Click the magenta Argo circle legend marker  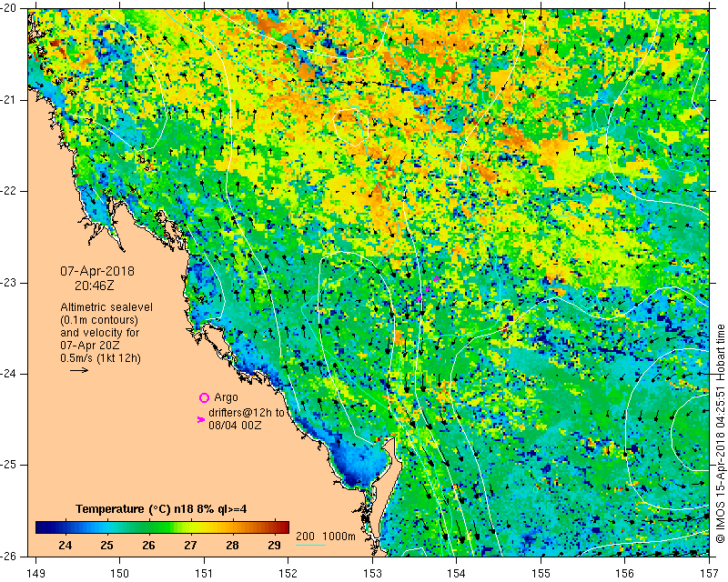[x=204, y=397]
